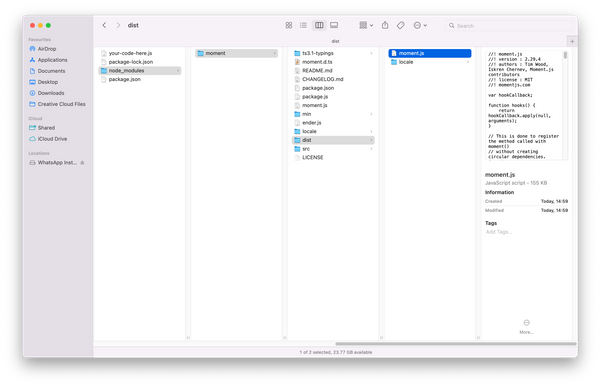This screenshot has height=387, width=600.
Task: Select the column view button
Action: (319, 25)
